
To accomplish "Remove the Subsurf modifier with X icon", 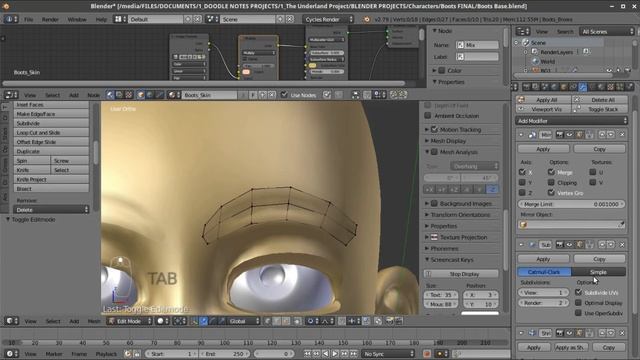I will 622,244.
